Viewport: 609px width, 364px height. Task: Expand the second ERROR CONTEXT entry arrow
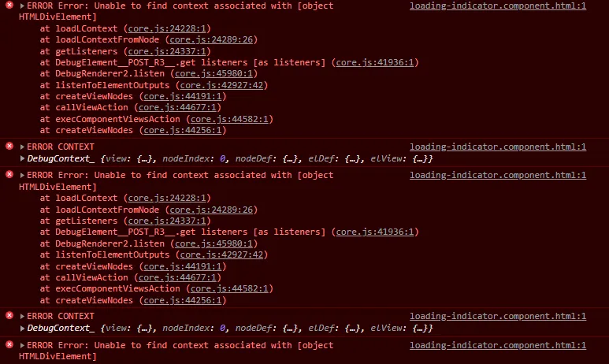22,316
